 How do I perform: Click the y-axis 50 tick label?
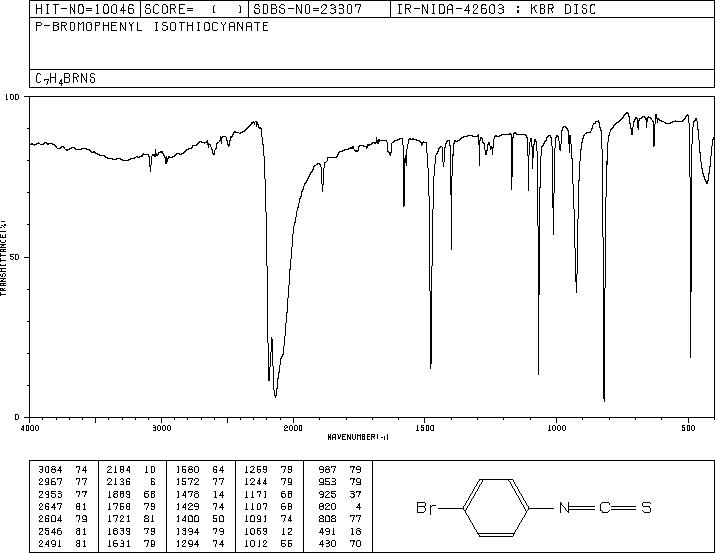click(13, 258)
